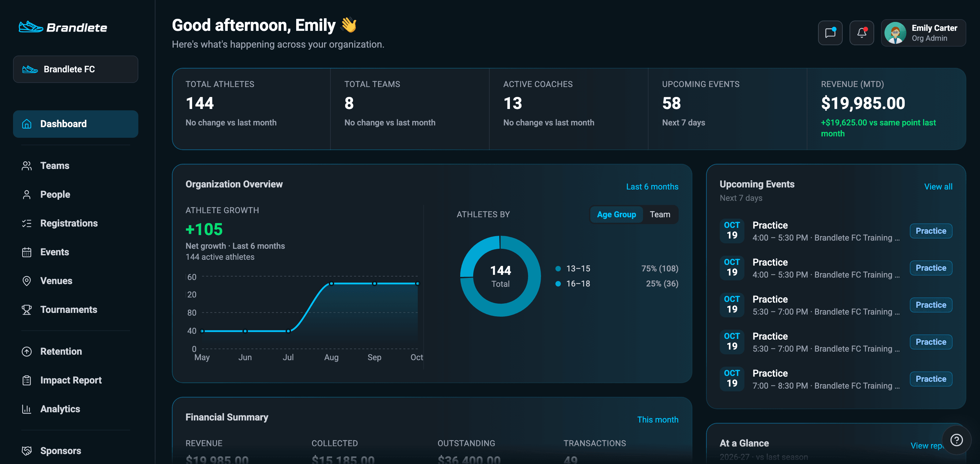Click the 16–18 age group legend dot

click(x=558, y=284)
